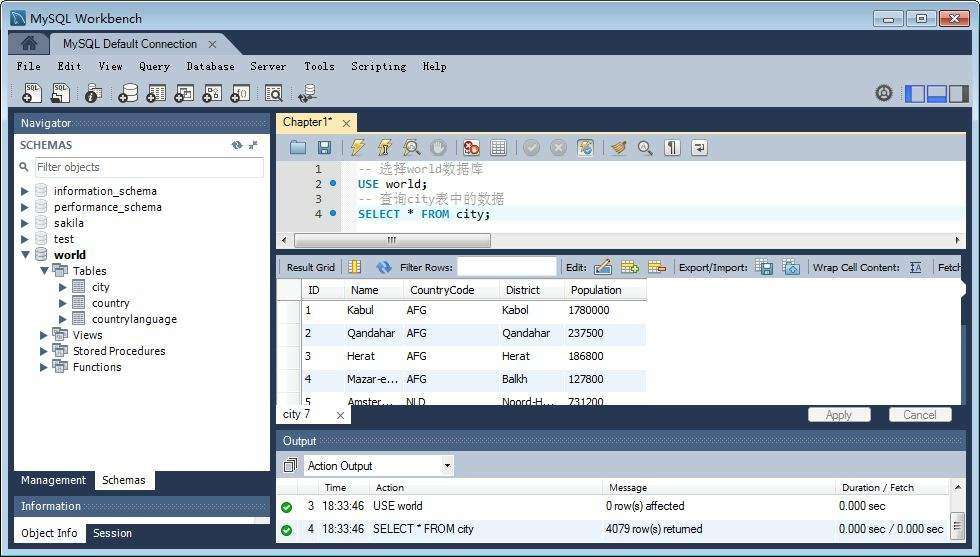Click the beautify query broom icon
Screen dimensions: 980x557
tap(619, 148)
